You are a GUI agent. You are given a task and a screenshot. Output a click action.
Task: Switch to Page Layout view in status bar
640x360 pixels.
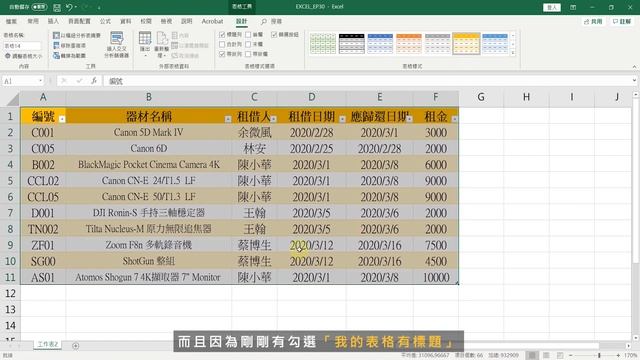(x=546, y=356)
